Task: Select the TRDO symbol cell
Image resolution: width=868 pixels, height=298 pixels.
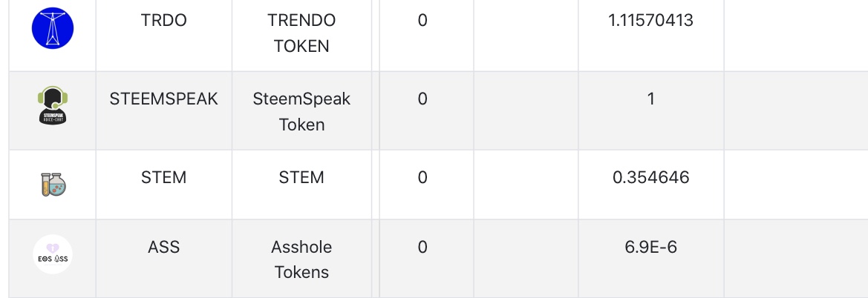Action: click(163, 21)
